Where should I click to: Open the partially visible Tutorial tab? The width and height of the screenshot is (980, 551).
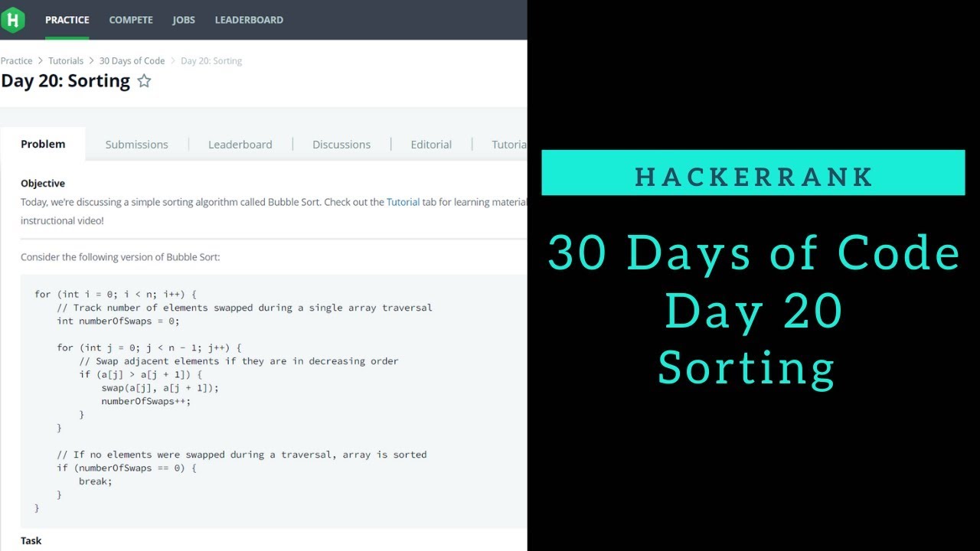509,144
